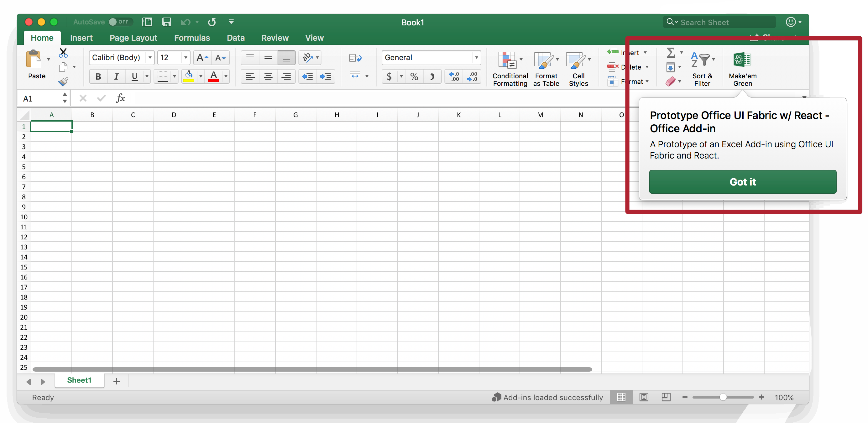Switch to the Formulas tab

(192, 38)
